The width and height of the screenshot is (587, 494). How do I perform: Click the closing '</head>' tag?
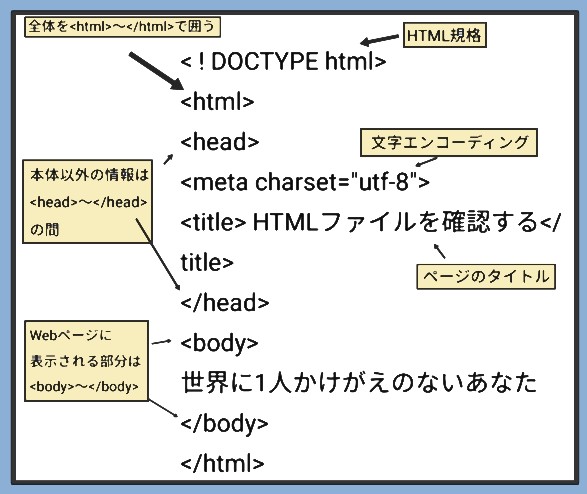225,303
